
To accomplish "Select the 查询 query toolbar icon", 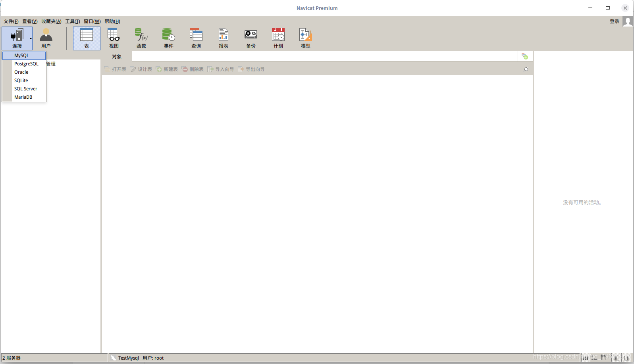I will tap(196, 38).
